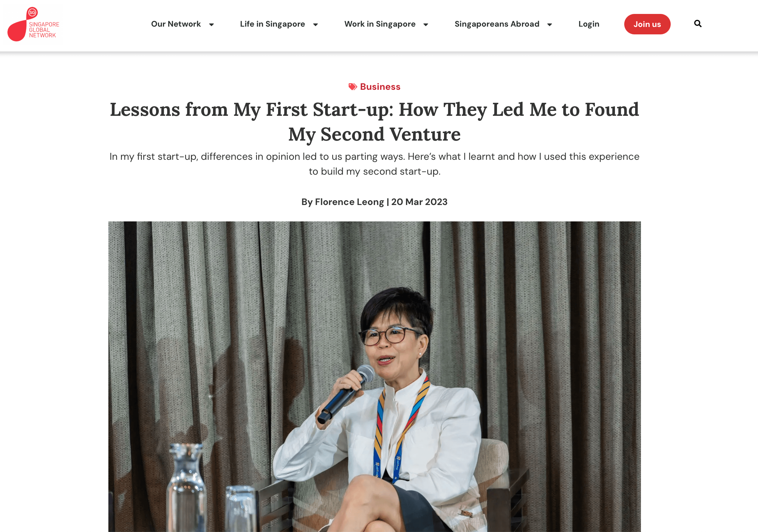Open the search magnifier icon
Image resolution: width=758 pixels, height=532 pixels.
click(x=698, y=24)
